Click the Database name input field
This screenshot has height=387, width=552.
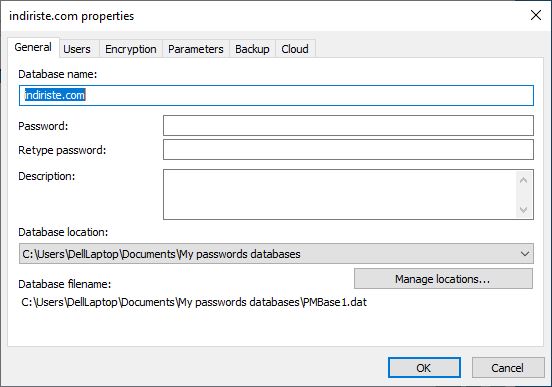[x=276, y=95]
